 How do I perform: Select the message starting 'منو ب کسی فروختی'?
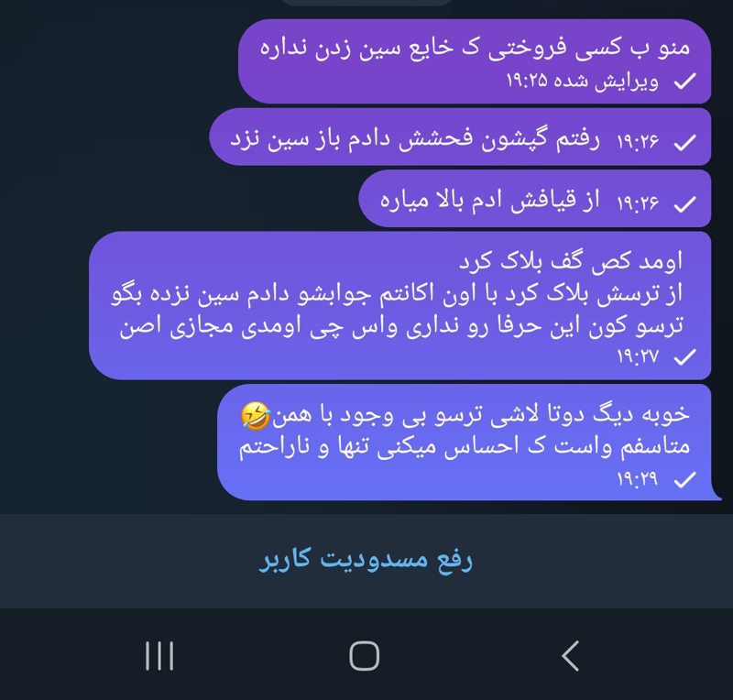pos(475,61)
